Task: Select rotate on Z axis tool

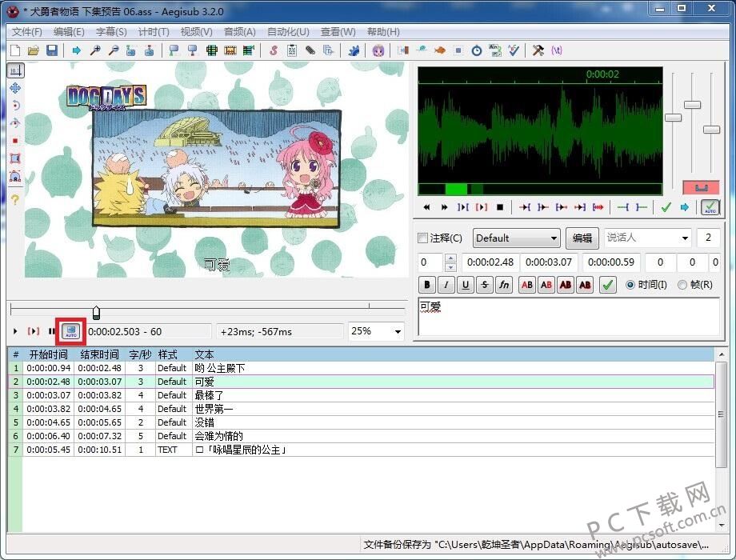Action: (15, 105)
